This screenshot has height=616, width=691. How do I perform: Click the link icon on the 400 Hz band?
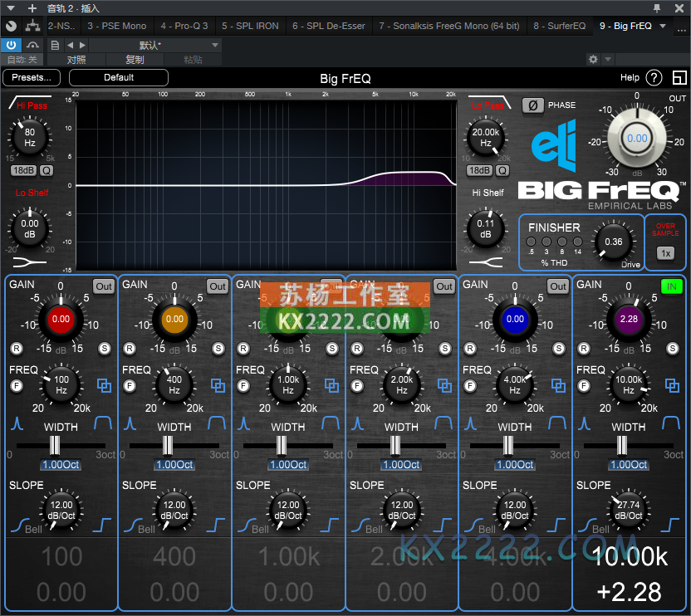coord(218,385)
